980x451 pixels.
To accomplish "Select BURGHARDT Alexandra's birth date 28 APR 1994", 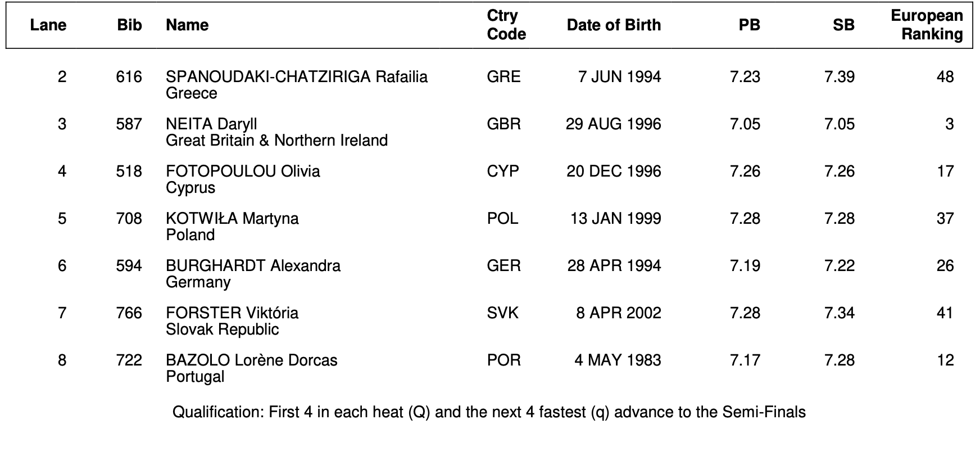I will click(614, 266).
